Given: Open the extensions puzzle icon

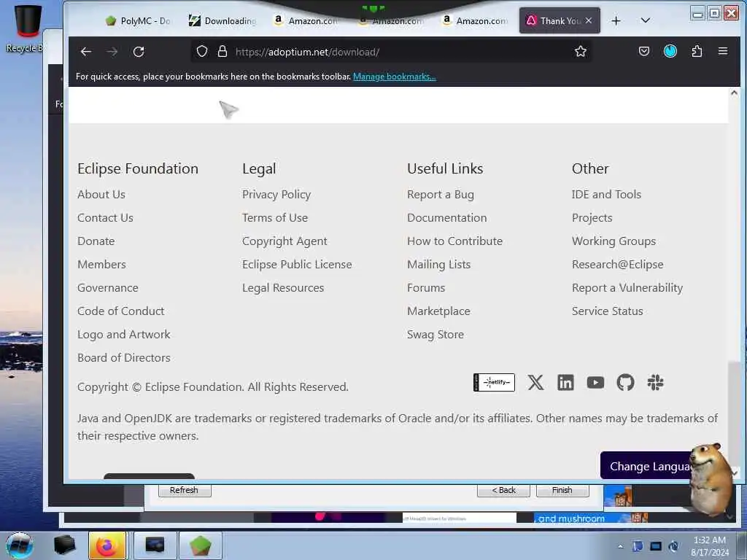Looking at the screenshot, I should pos(697,51).
